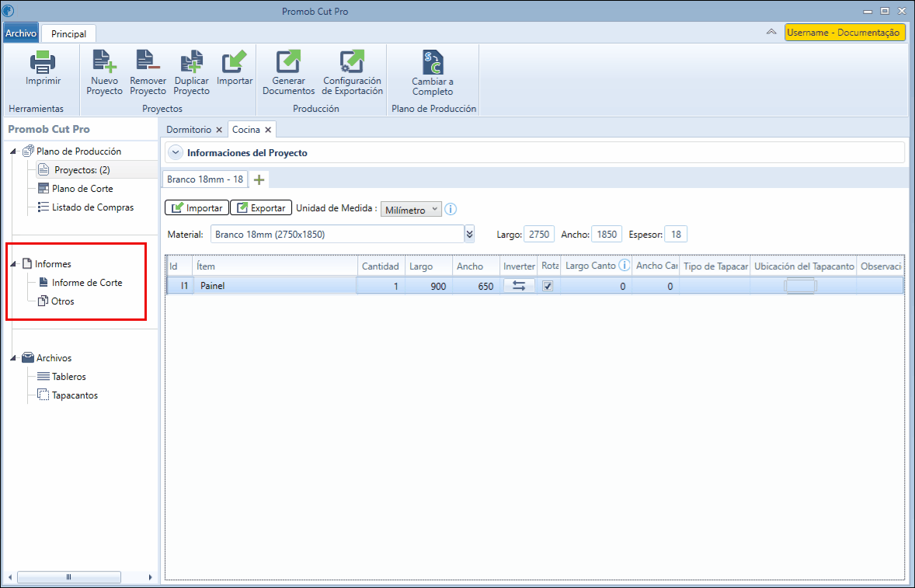Viewport: 915px width, 588px height.
Task: Click the Ancho cell showing 650
Action: coord(476,286)
